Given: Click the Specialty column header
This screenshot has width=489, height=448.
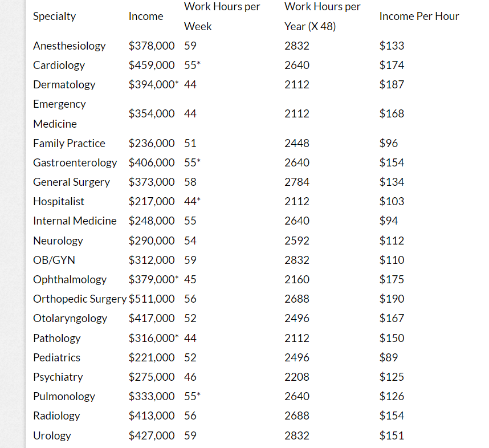Looking at the screenshot, I should (54, 17).
